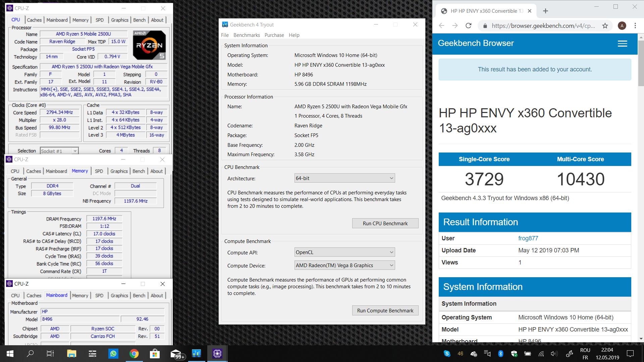Click the OneDrive cloud tray icon
644x362 pixels.
click(x=474, y=354)
